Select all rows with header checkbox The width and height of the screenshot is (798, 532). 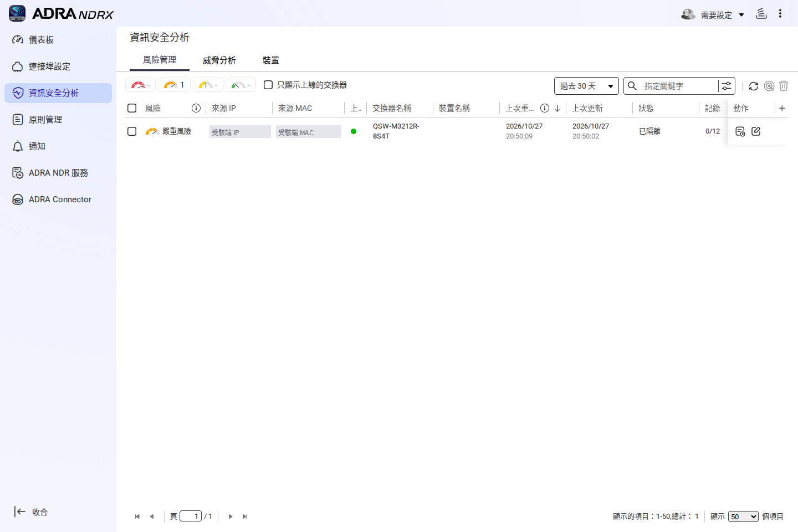coord(132,108)
